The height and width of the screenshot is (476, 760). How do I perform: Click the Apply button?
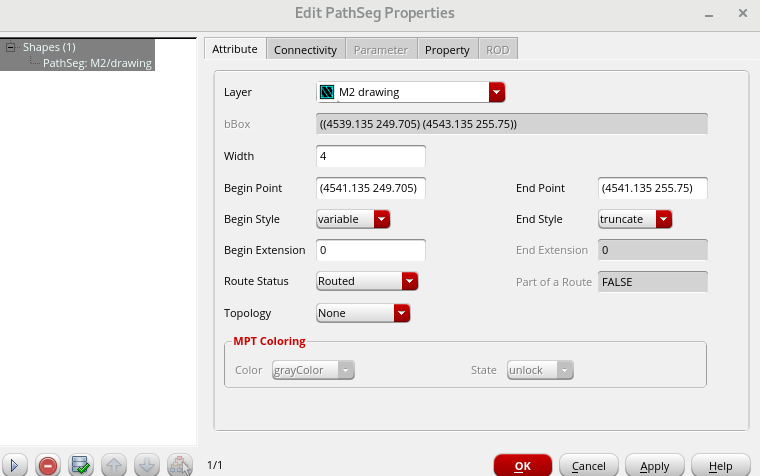click(x=654, y=466)
